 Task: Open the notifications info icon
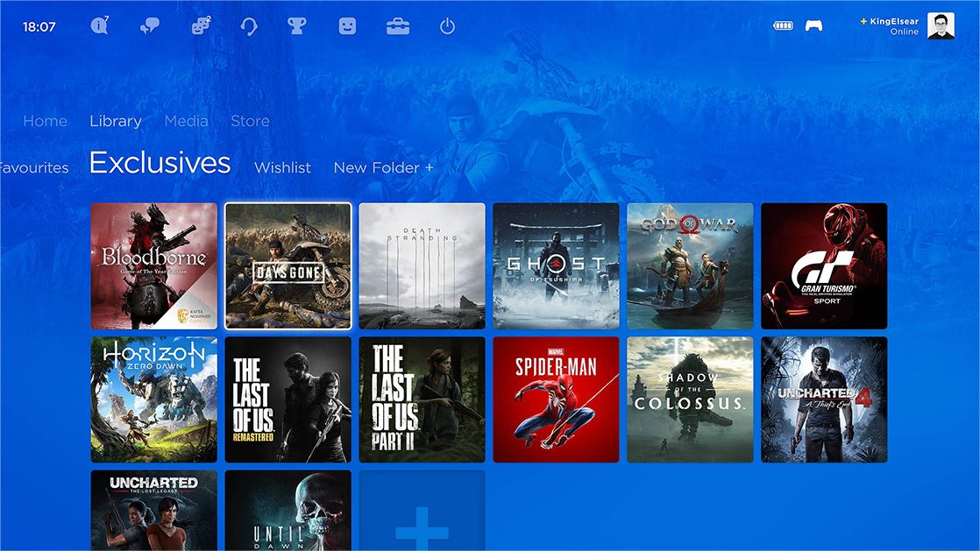(x=99, y=26)
